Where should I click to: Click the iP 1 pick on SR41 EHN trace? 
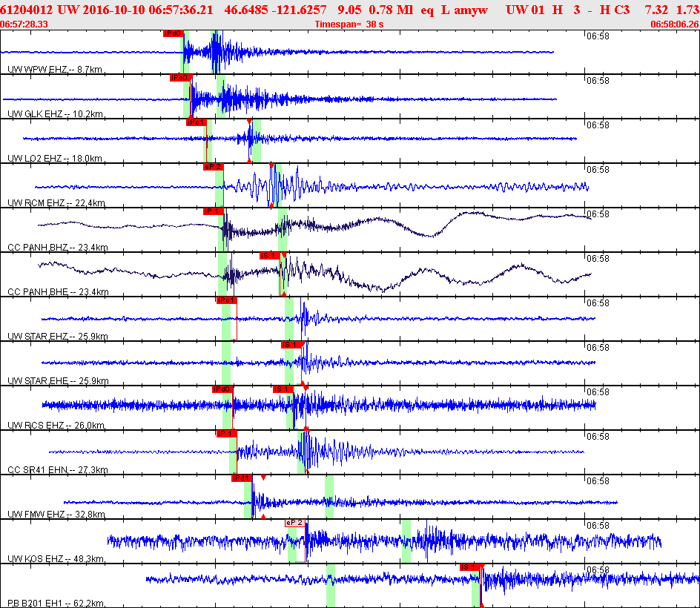pyautogui.click(x=227, y=434)
